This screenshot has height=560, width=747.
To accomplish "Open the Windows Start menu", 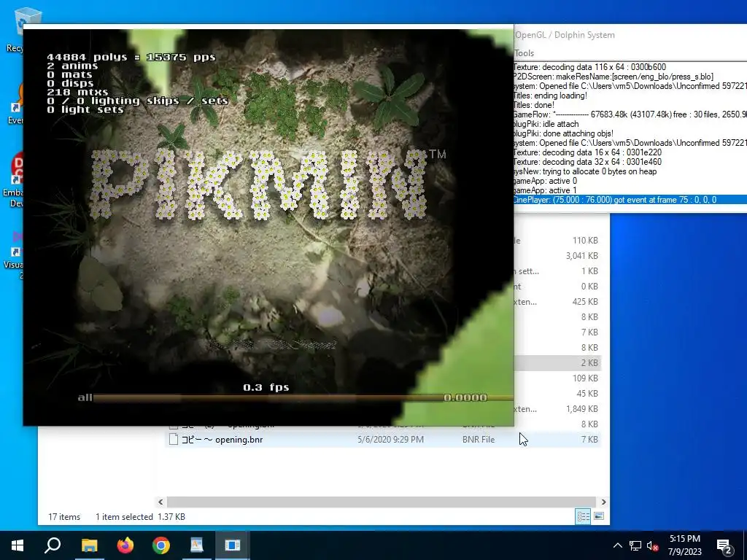I will click(x=18, y=545).
